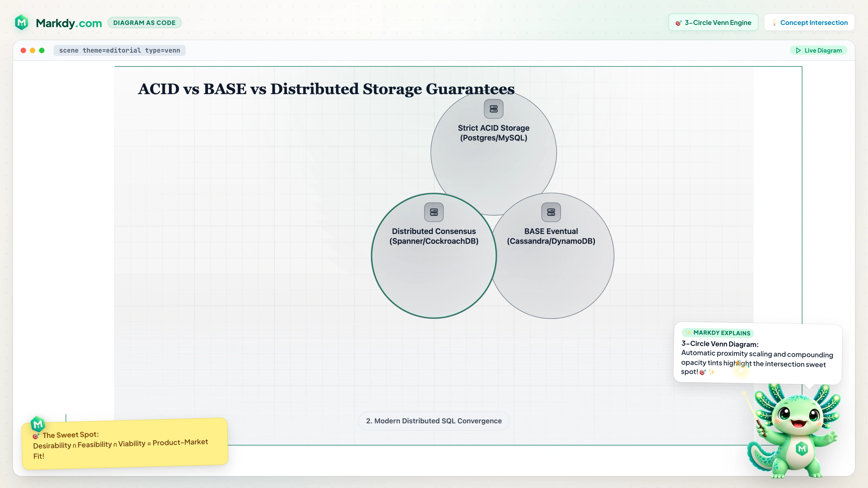Click the diagram title ACID vs BASE heading
The image size is (868, 488).
[x=326, y=89]
